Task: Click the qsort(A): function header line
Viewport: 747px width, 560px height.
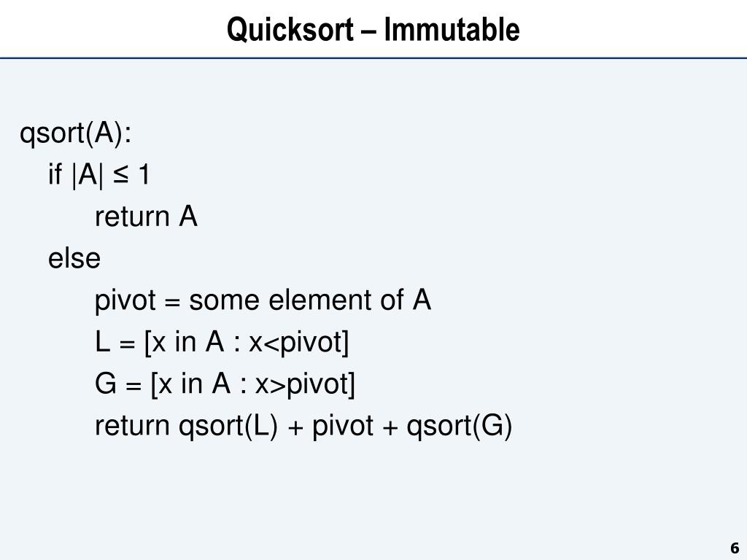Action: click(x=75, y=133)
